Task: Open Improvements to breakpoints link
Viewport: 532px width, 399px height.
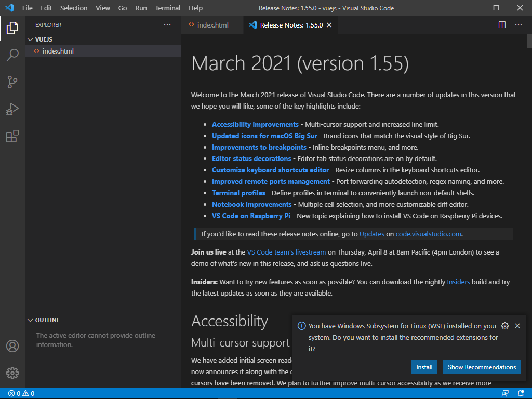Action: tap(259, 147)
